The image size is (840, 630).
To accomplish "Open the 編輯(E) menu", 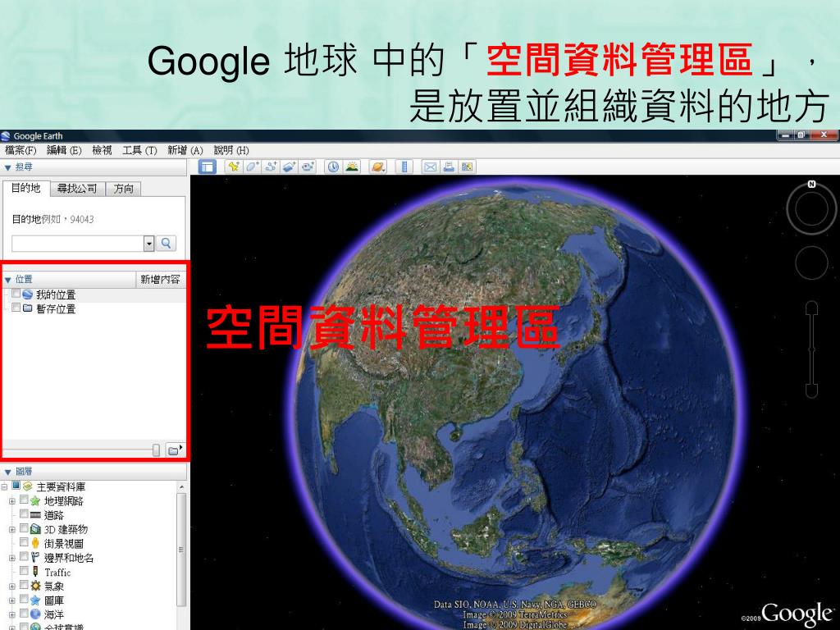I will 64,151.
